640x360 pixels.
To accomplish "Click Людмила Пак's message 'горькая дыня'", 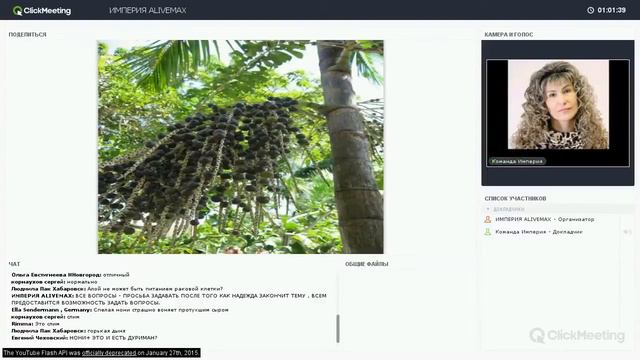I will (69, 331).
